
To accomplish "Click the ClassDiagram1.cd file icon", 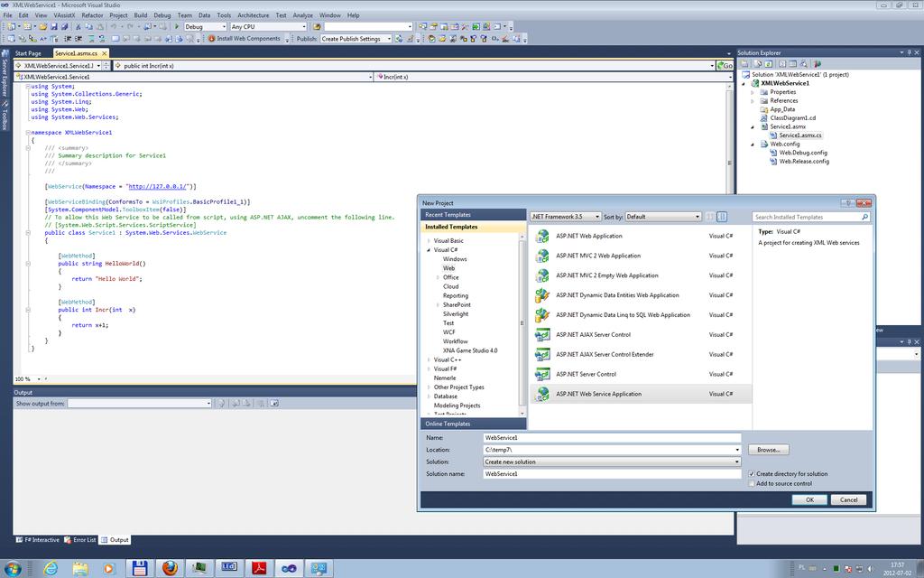I will click(763, 118).
